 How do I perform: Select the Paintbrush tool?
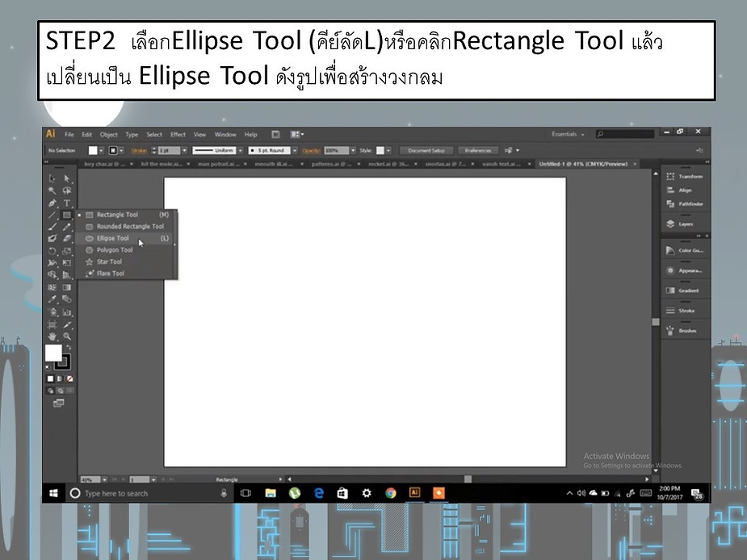tap(52, 227)
